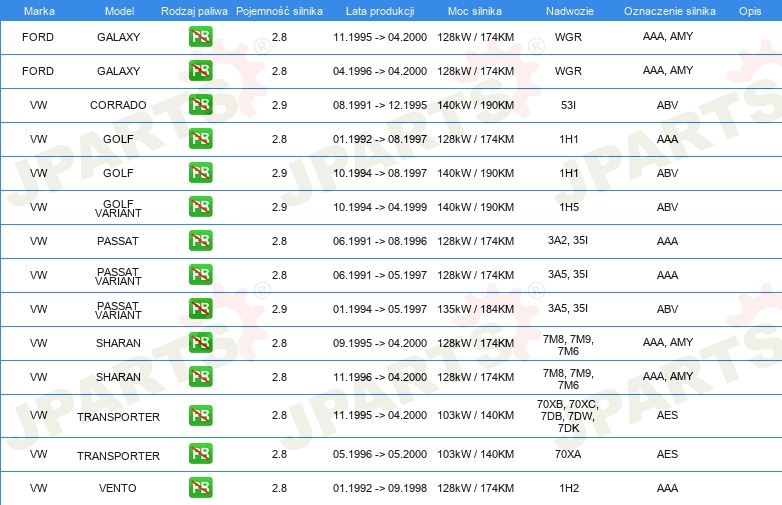Screen dimensions: 782x505
Task: Click fuel icon for Passat Variant 2.8 row
Action: tap(200, 274)
